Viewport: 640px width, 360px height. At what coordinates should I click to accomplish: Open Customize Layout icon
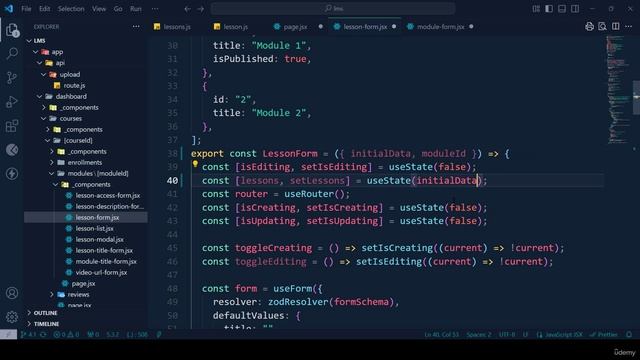coord(536,9)
